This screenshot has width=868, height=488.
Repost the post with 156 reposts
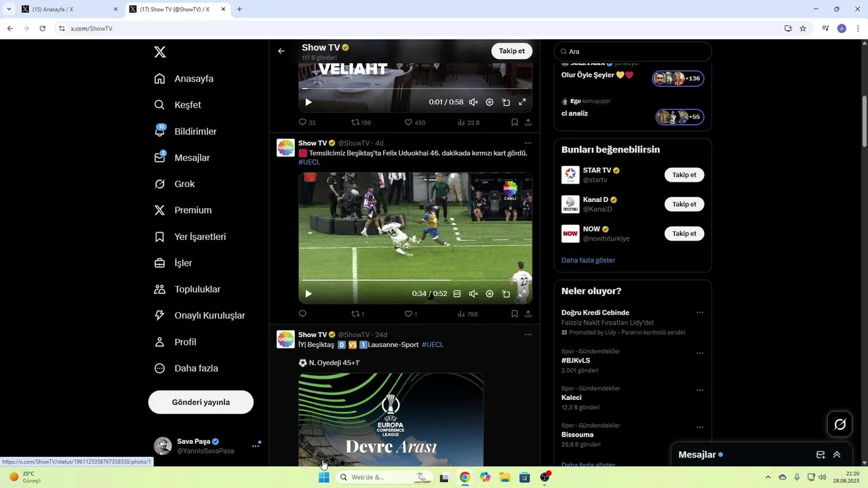pyautogui.click(x=361, y=123)
